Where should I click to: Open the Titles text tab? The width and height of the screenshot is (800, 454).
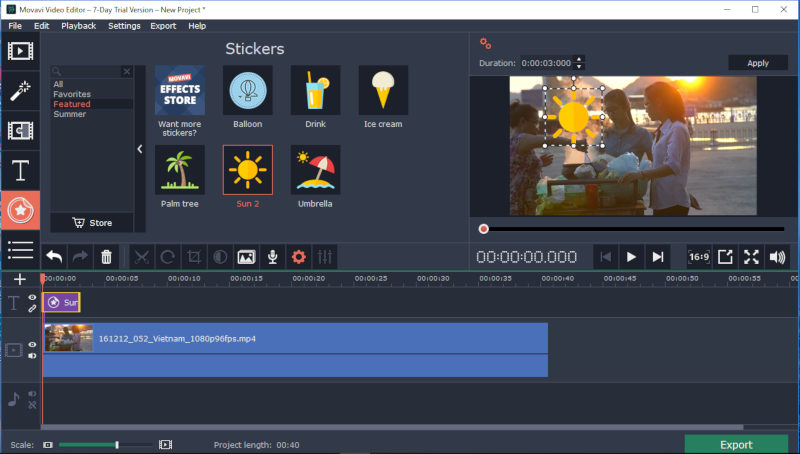(20, 170)
